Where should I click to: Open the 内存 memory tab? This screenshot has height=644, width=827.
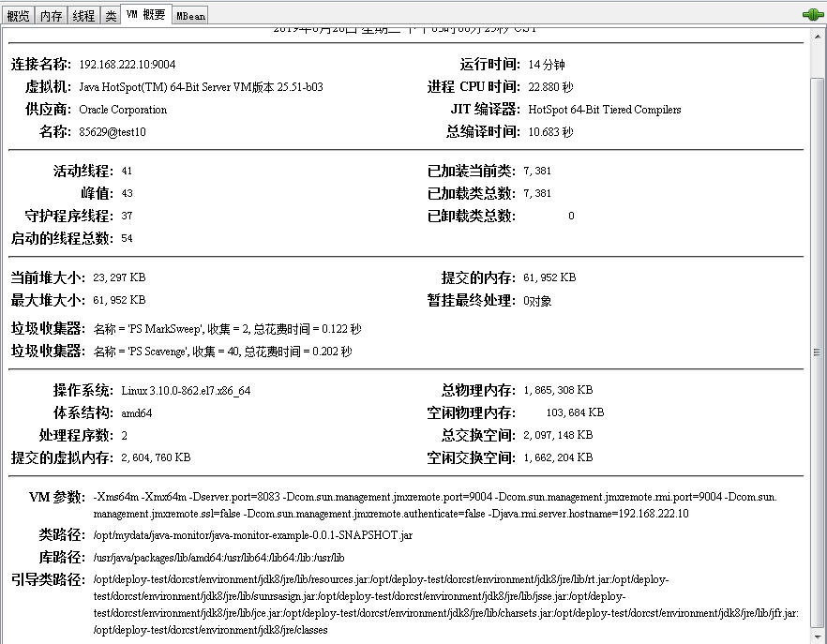pyautogui.click(x=50, y=14)
